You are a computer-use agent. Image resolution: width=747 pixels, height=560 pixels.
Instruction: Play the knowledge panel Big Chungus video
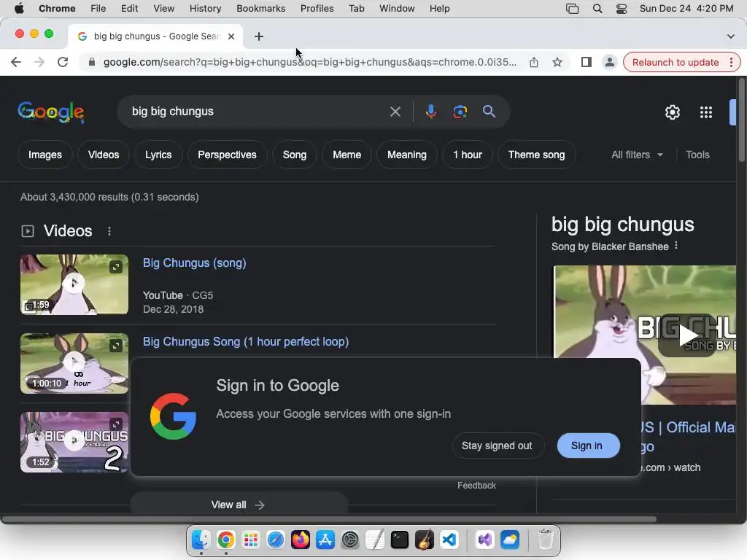click(x=686, y=335)
